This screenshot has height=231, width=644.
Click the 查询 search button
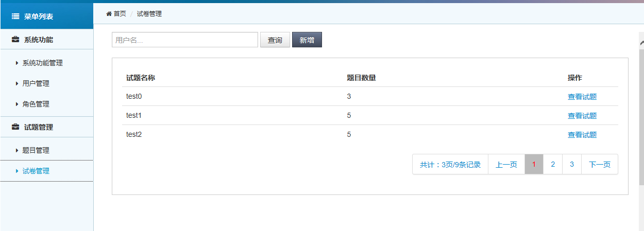pyautogui.click(x=275, y=40)
